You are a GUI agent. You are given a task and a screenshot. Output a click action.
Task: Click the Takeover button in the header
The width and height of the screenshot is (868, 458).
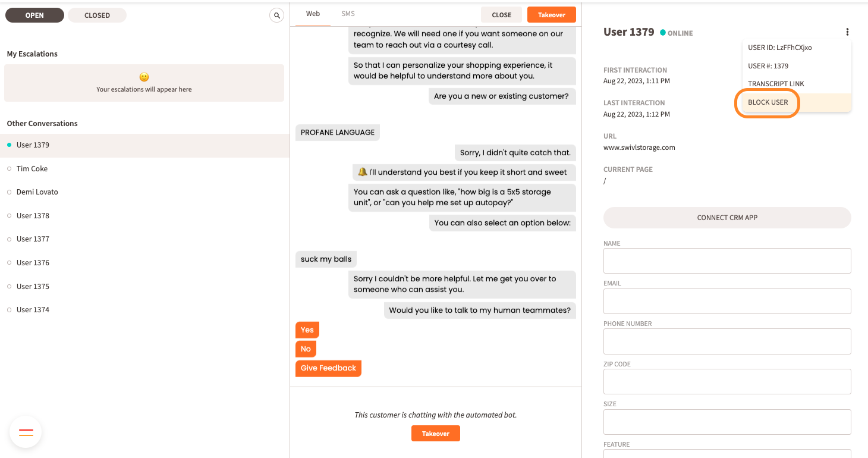coord(551,14)
